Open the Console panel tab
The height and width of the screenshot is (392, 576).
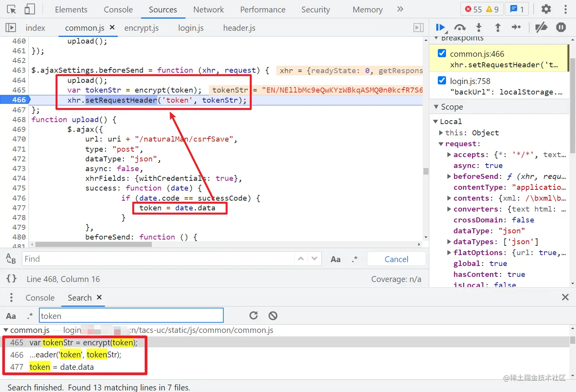[118, 9]
